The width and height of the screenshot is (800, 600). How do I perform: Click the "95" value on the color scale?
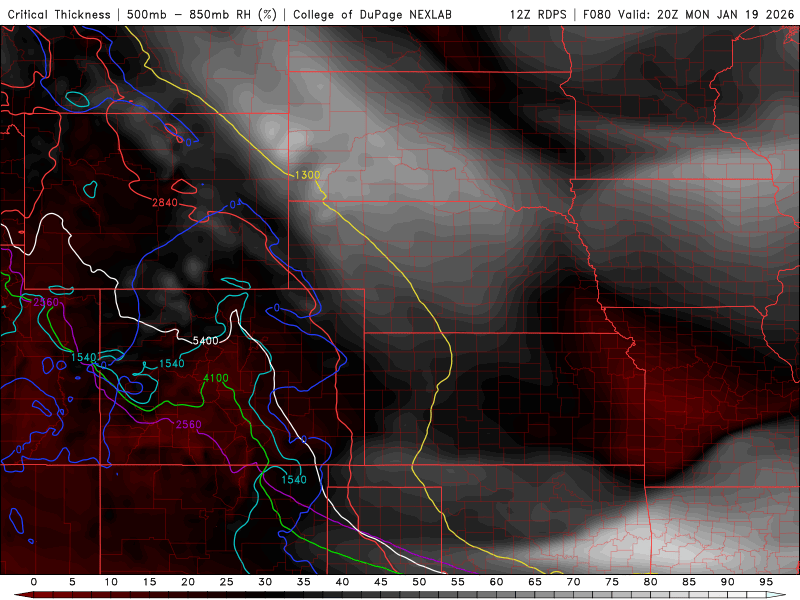[x=766, y=582]
